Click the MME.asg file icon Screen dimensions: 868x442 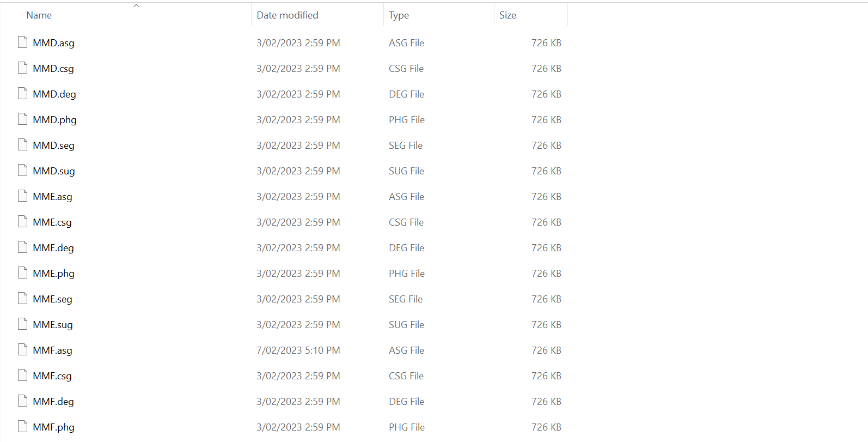pyautogui.click(x=22, y=196)
